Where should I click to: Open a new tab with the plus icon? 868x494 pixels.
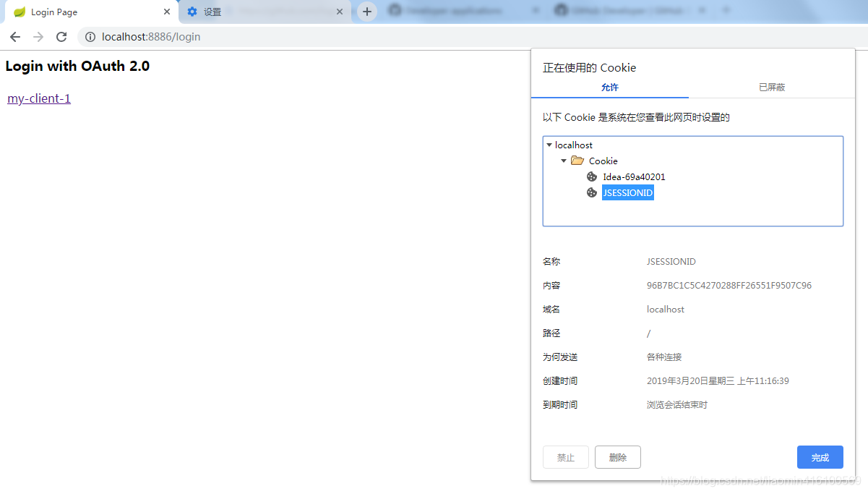coord(367,11)
